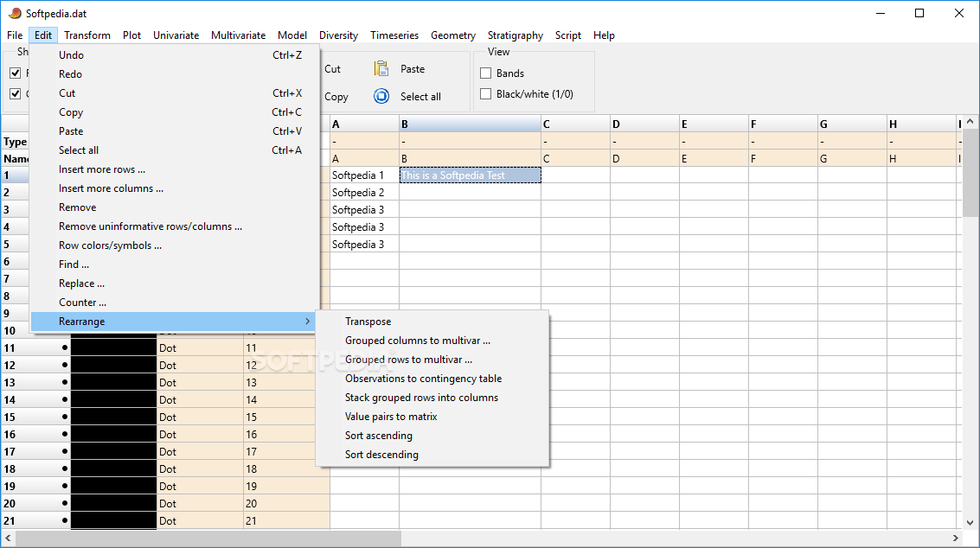
Task: Choose Cut in the Edit menu
Action: 175,93
